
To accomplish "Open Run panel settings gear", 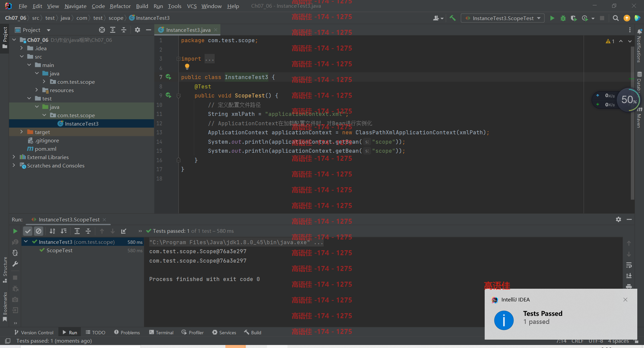I will 619,219.
